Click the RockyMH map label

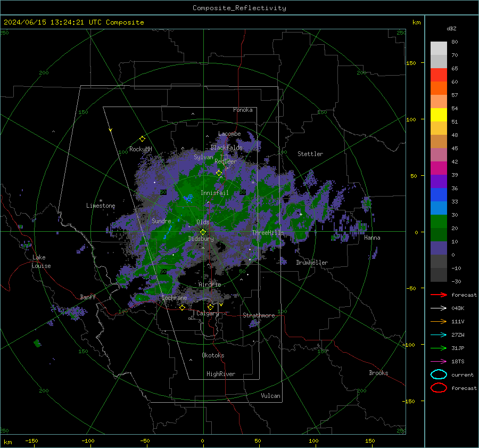(x=141, y=149)
